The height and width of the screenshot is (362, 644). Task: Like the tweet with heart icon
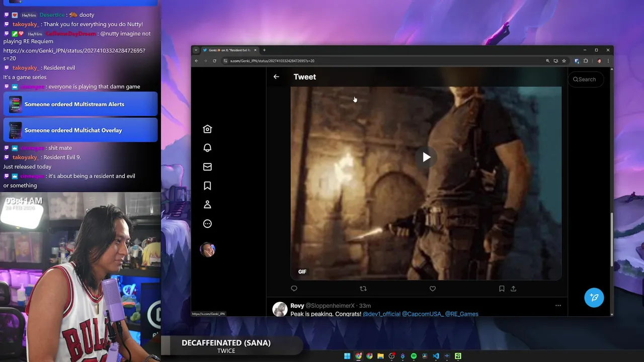[433, 289]
